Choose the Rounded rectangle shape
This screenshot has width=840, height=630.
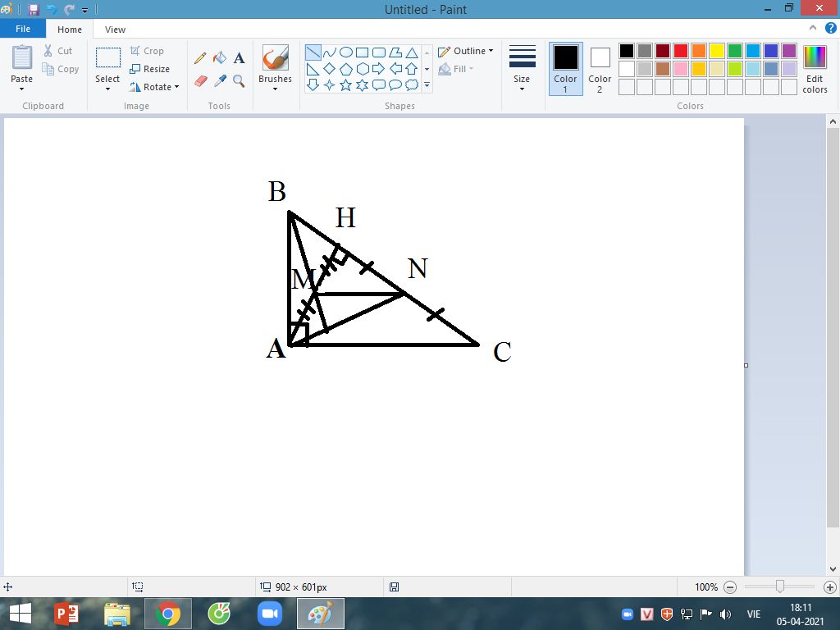379,52
